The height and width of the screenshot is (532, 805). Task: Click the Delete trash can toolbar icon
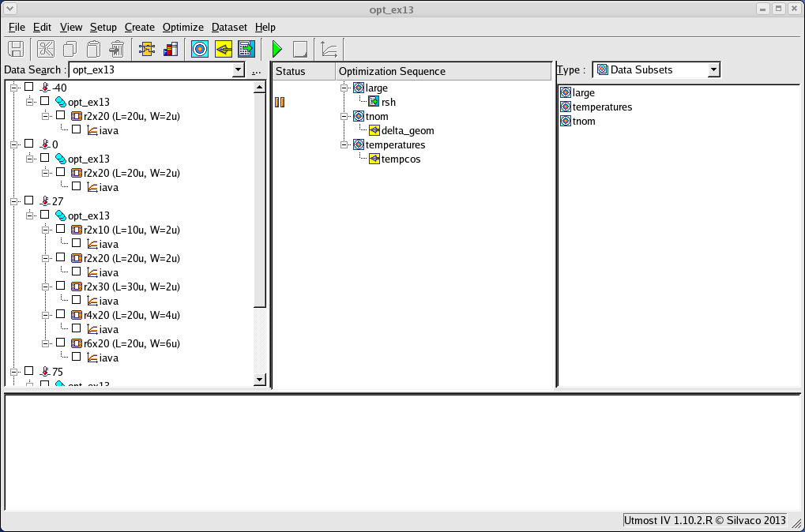[x=117, y=49]
